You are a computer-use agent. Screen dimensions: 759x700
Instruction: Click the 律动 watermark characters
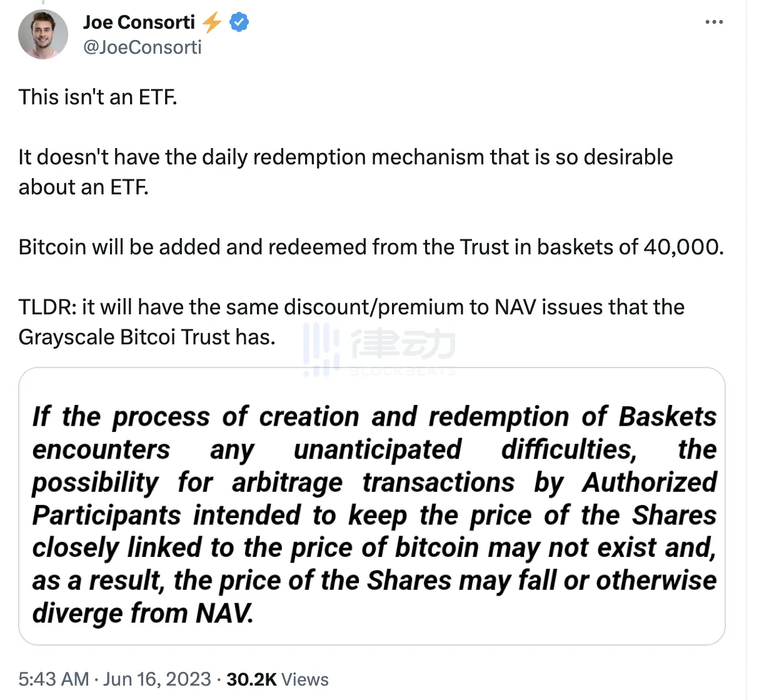(403, 344)
